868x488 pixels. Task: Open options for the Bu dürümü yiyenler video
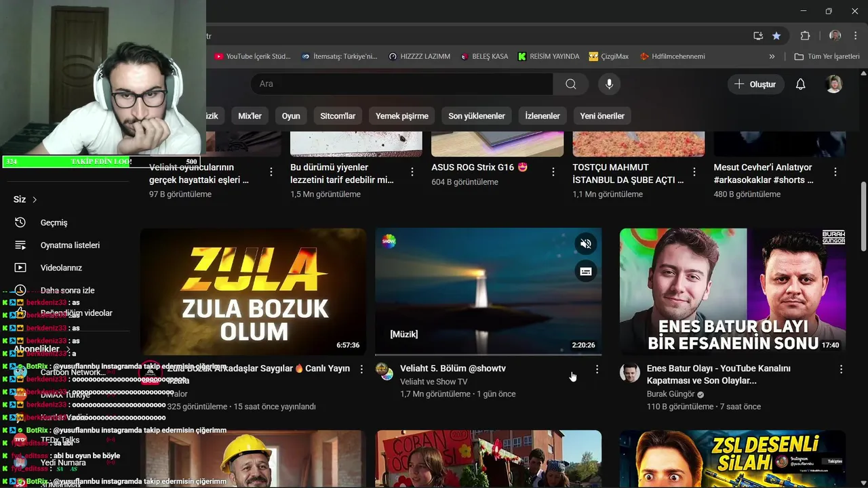412,172
